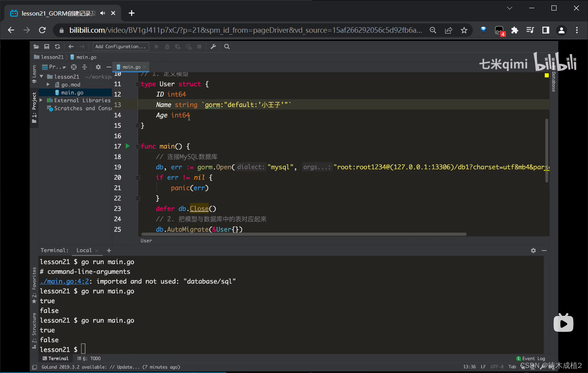Hide the Project panel with minus icon
The image size is (588, 373).
click(x=109, y=67)
